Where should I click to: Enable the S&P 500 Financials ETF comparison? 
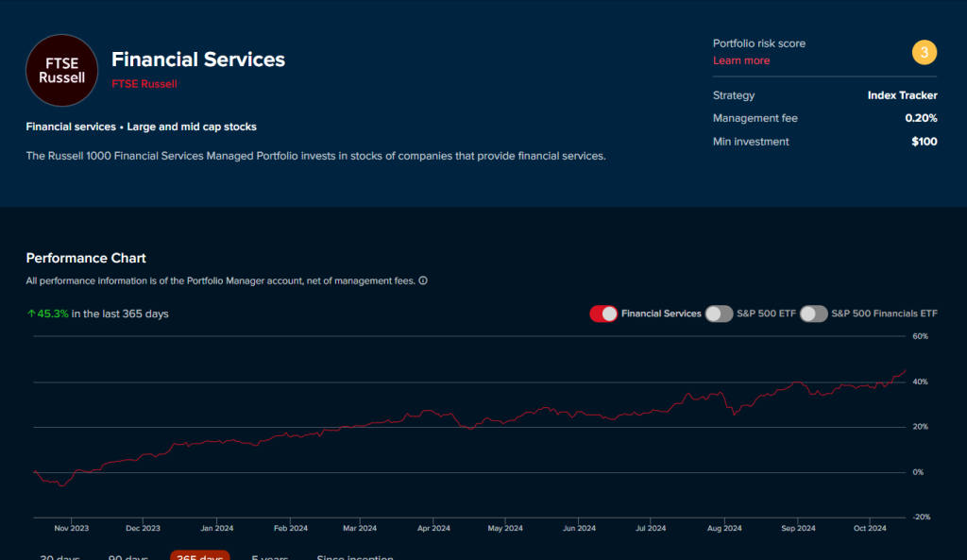[814, 314]
